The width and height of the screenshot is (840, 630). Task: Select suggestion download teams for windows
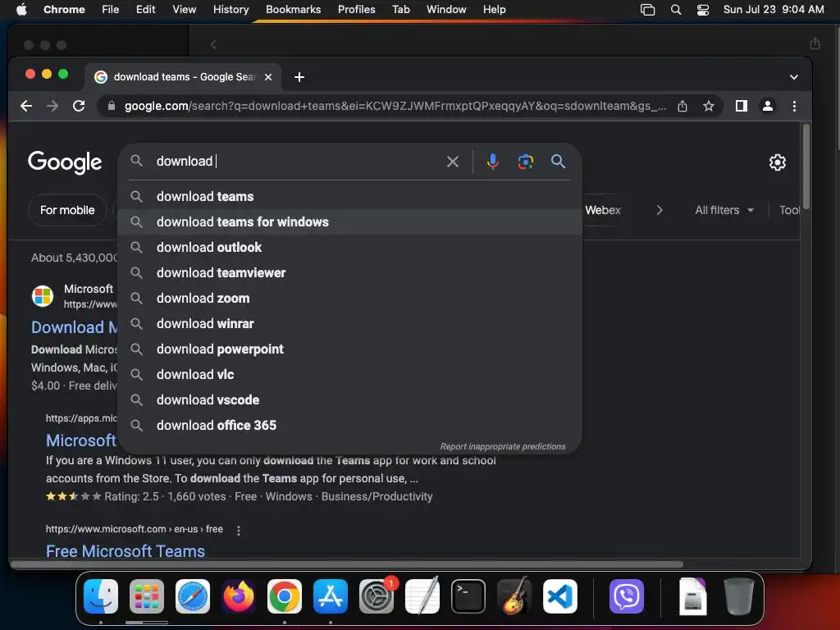coord(349,221)
